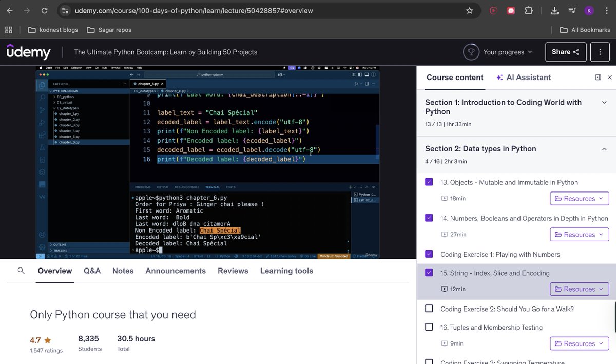Click the lecture video player area
This screenshot has width=616, height=364.
point(208,162)
